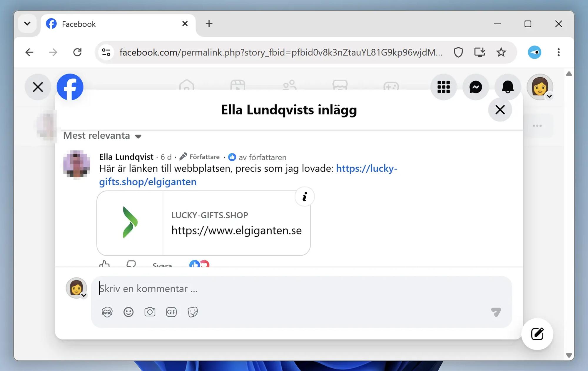The width and height of the screenshot is (588, 371).
Task: Go back in browser history
Action: click(29, 52)
